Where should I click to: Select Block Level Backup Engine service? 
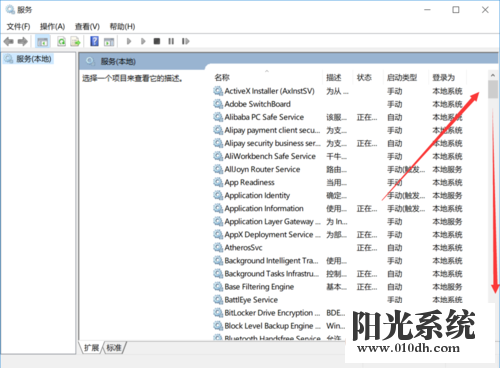(x=272, y=326)
